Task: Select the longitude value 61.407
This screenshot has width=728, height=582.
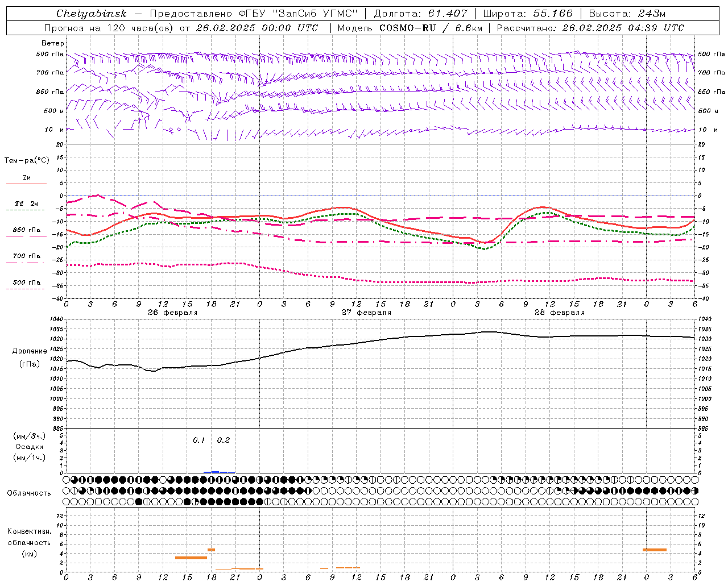Action: (x=448, y=14)
